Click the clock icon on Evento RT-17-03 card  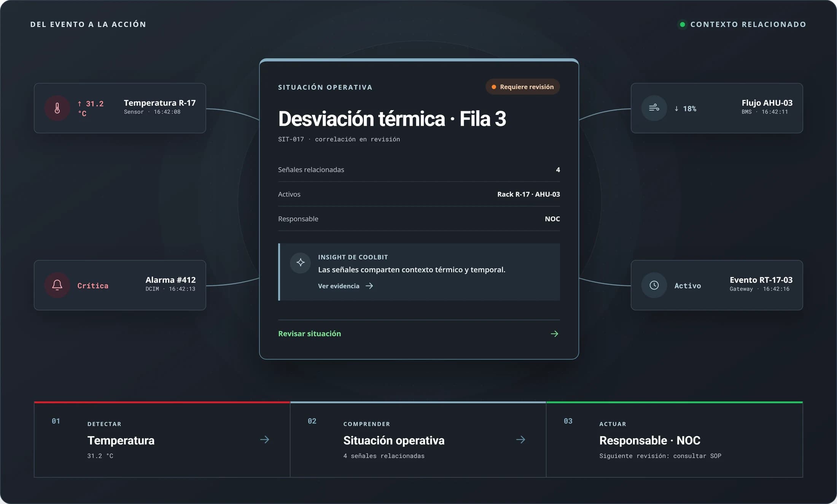(x=654, y=285)
